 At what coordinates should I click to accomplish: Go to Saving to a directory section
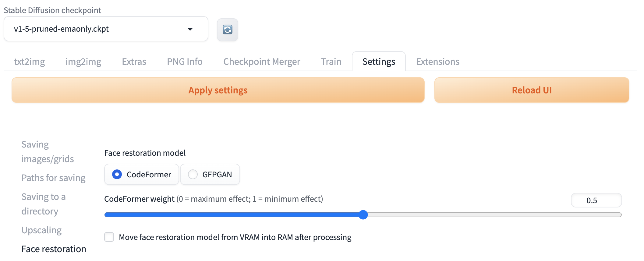(x=44, y=204)
